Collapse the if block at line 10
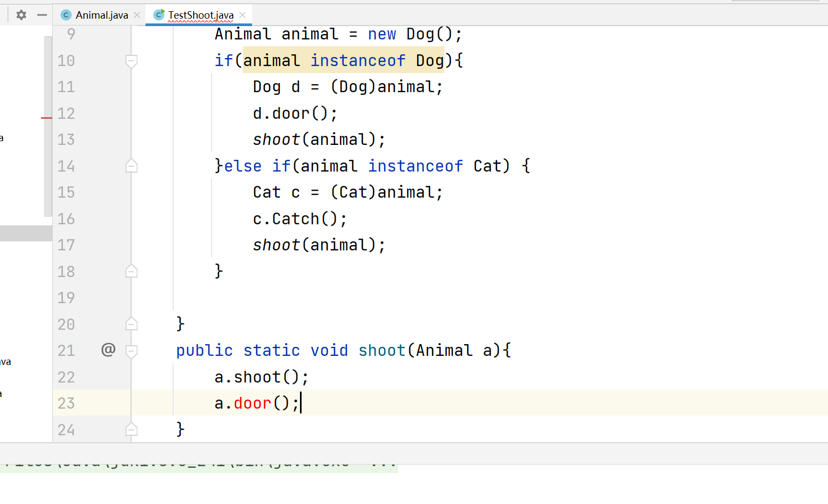 click(132, 61)
